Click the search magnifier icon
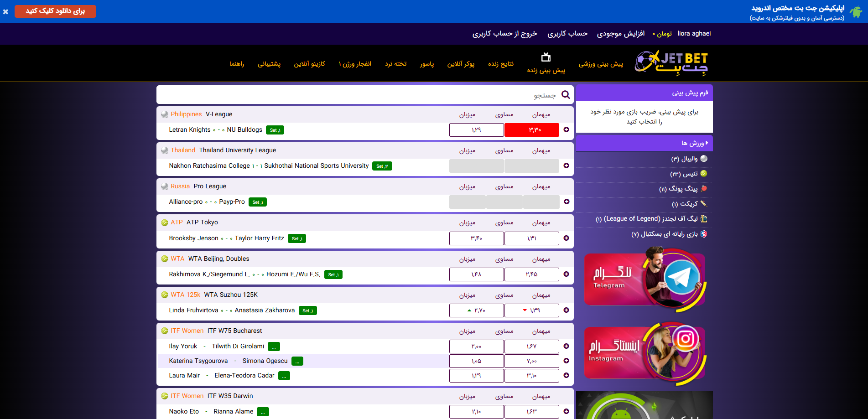This screenshot has height=419, width=868. [x=566, y=95]
